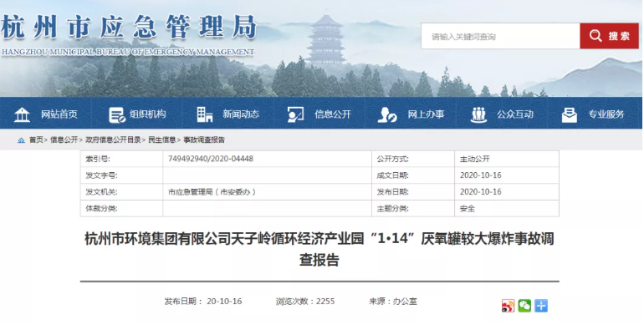Click the 公众互动 group icon
Viewport: 644px width, 335px height.
coord(479,114)
